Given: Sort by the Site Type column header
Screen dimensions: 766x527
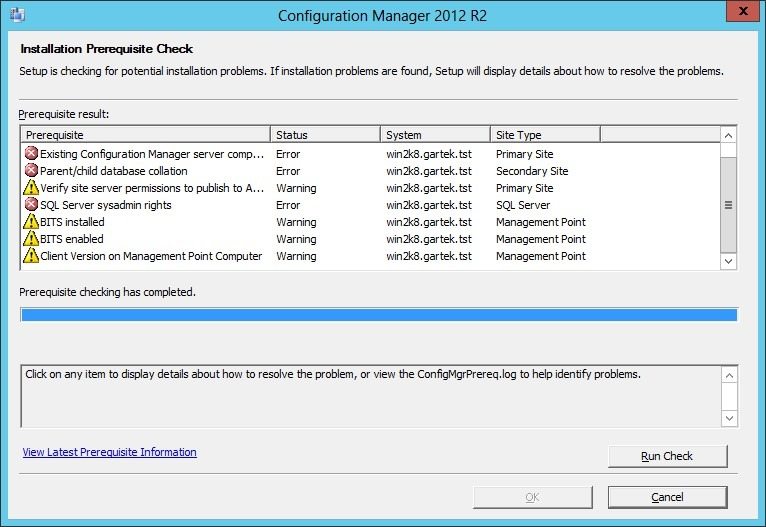Looking at the screenshot, I should click(x=545, y=134).
